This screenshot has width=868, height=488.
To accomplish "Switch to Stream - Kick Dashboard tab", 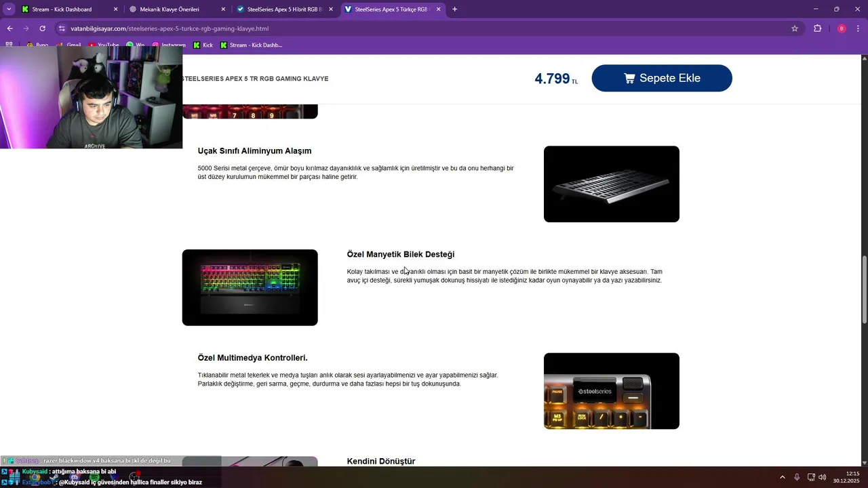I will [70, 9].
